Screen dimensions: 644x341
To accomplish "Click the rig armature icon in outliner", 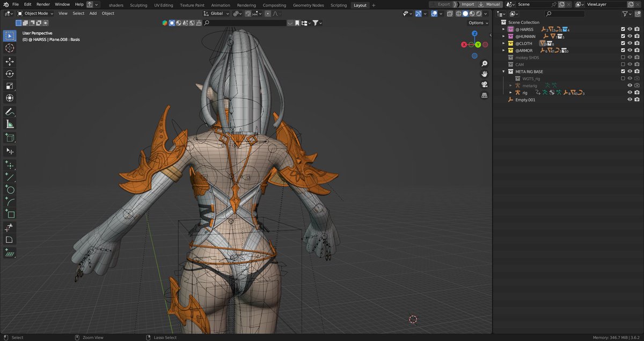I will coord(517,93).
